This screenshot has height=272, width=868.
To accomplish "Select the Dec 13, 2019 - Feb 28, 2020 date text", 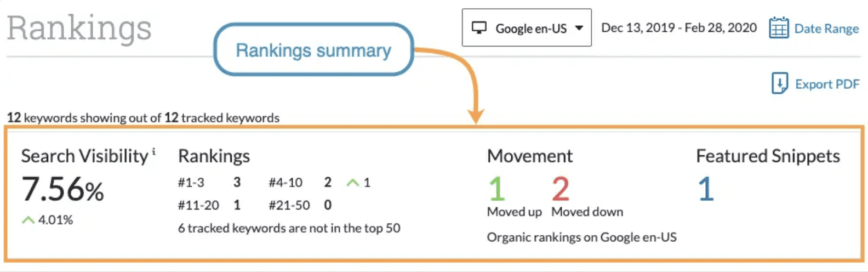I will [678, 28].
